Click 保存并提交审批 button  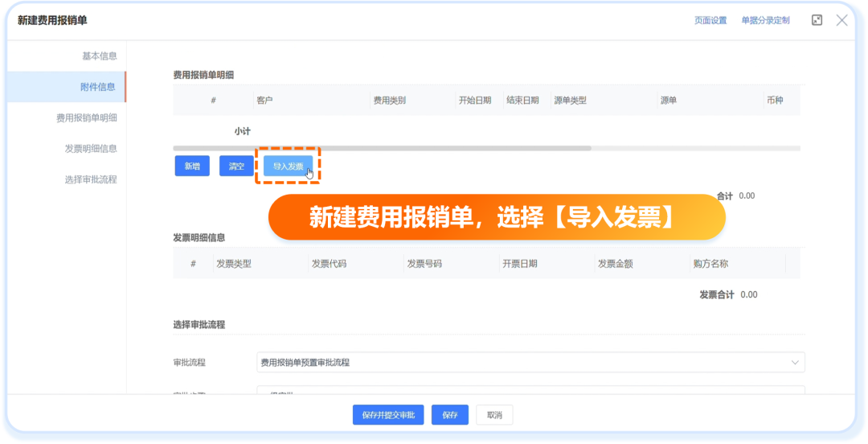tap(388, 414)
